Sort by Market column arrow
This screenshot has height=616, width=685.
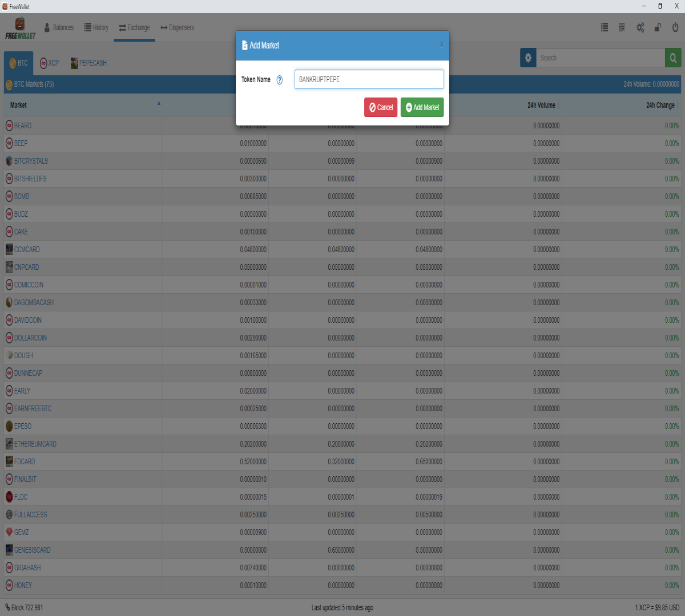(159, 103)
